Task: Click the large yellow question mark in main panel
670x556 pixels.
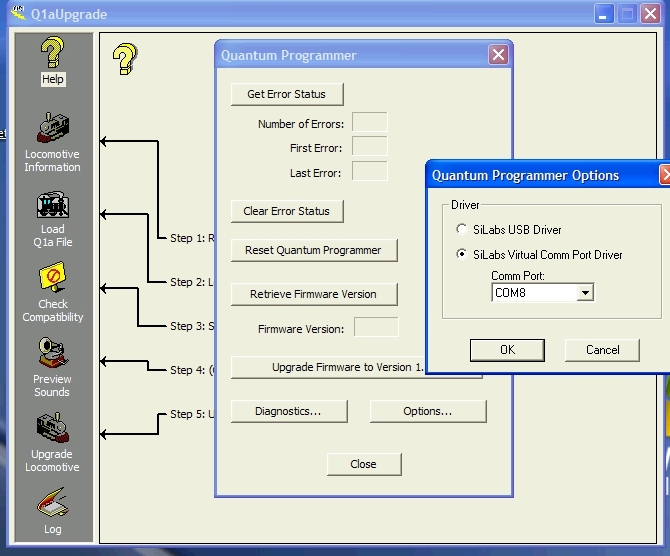Action: coord(125,59)
